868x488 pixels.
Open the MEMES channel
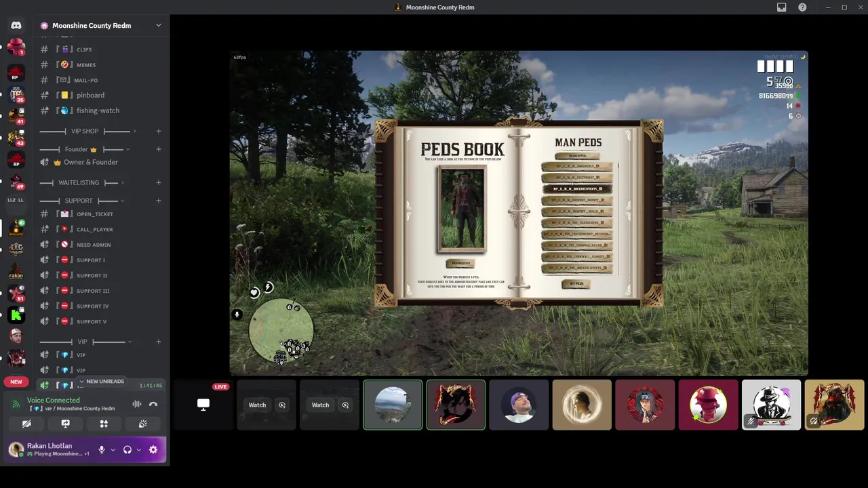pyautogui.click(x=102, y=64)
